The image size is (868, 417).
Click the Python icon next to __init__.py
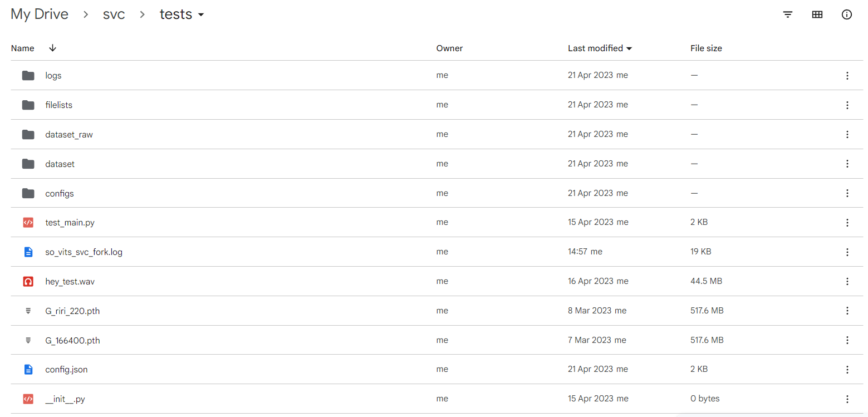[28, 399]
